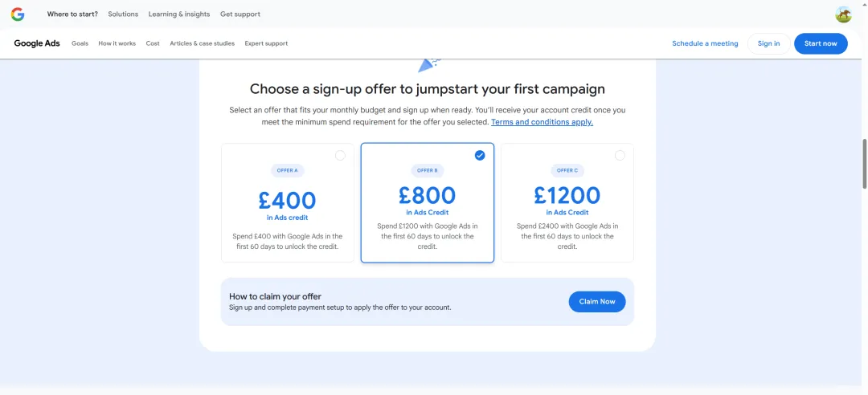Open the Get support menu item
The height and width of the screenshot is (395, 868).
(x=240, y=14)
